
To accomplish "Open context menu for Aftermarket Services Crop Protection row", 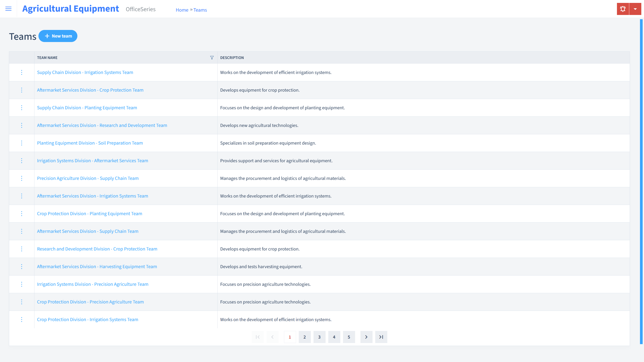I will click(22, 90).
